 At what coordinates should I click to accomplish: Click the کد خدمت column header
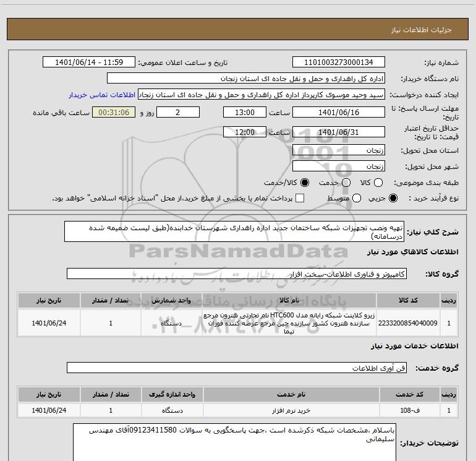click(x=409, y=394)
